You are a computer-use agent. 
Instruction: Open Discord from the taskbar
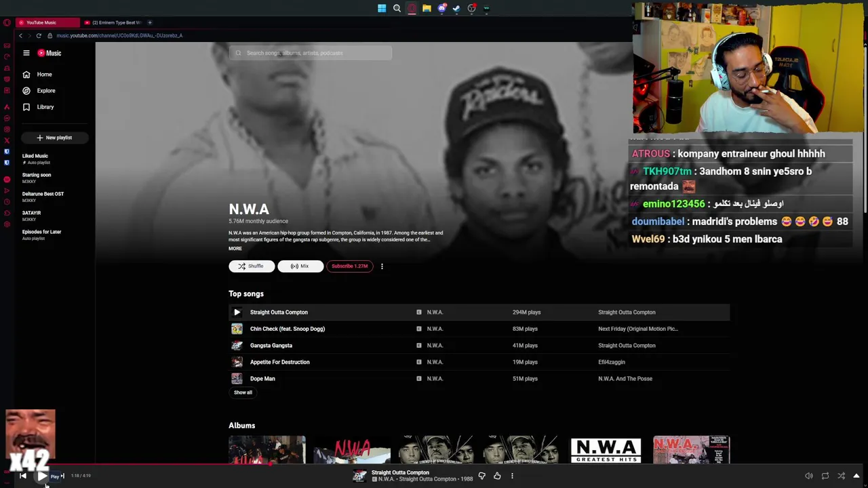[441, 8]
